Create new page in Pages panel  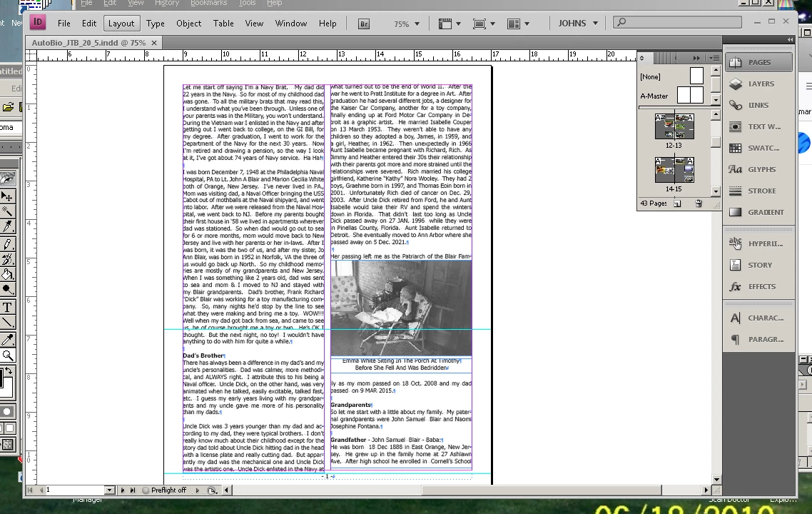pos(677,203)
